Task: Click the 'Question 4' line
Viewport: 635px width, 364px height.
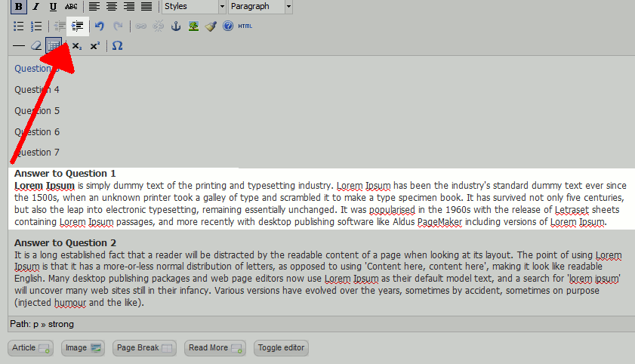Action: [x=37, y=89]
